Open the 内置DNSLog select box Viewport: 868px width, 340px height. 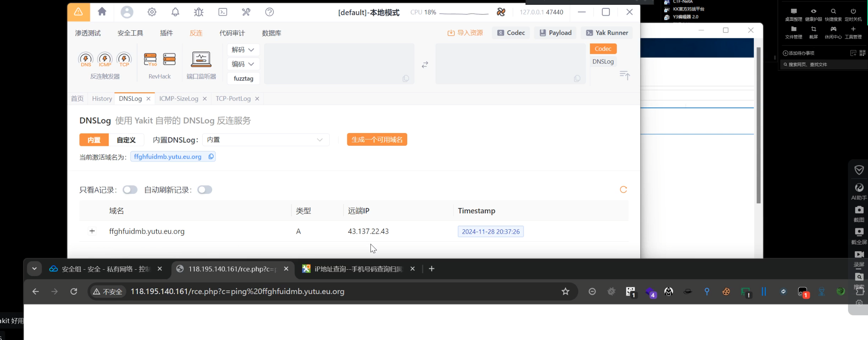266,139
